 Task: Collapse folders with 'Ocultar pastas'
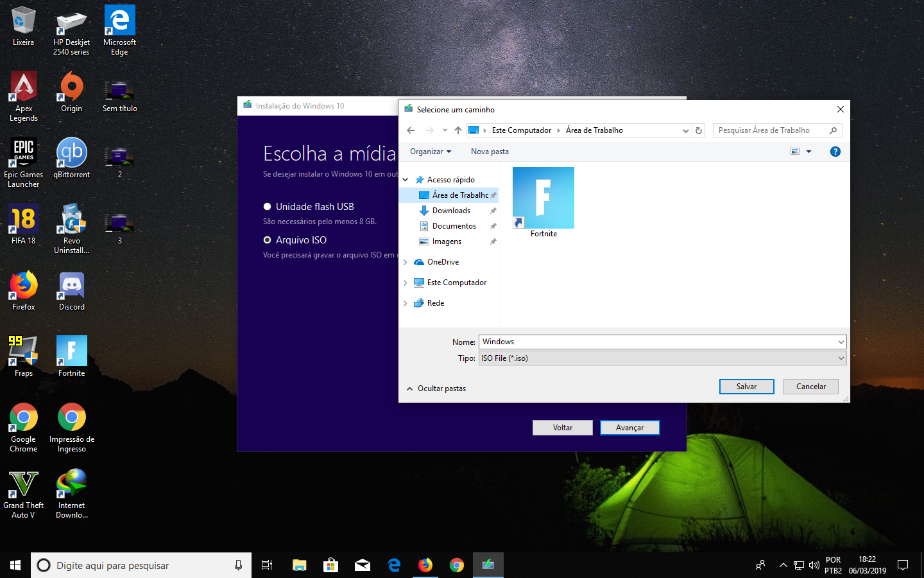pyautogui.click(x=436, y=389)
